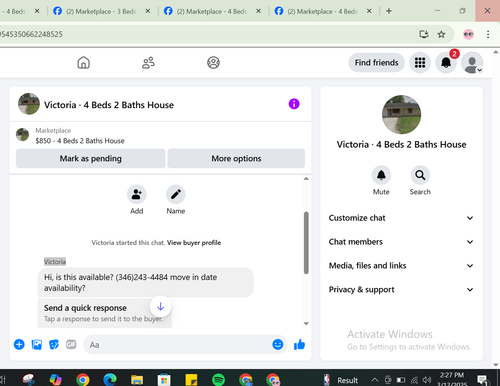The image size is (500, 386).
Task: Open Chrome three-dot menu
Action: (488, 34)
